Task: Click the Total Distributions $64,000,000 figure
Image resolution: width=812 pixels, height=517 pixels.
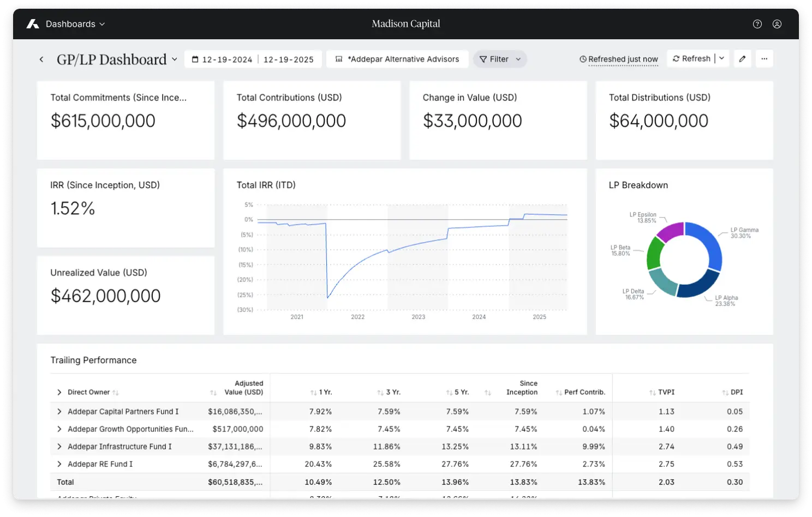Action: pos(659,121)
